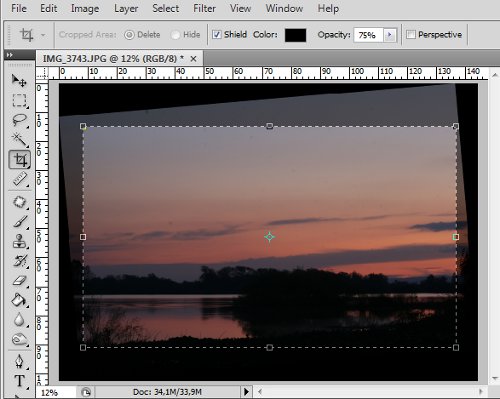This screenshot has width=500, height=399.
Task: Enable the Shield checkbox
Action: [217, 35]
